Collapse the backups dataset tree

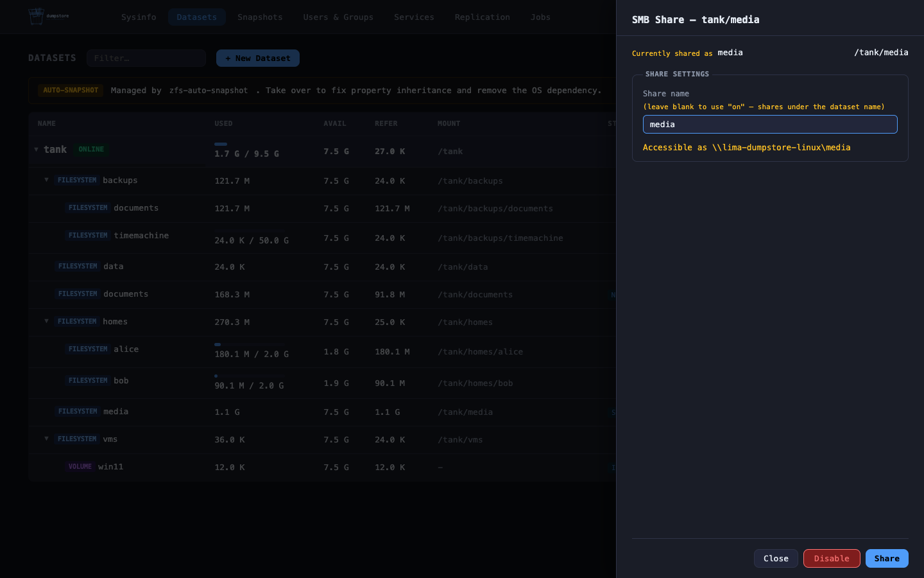46,180
